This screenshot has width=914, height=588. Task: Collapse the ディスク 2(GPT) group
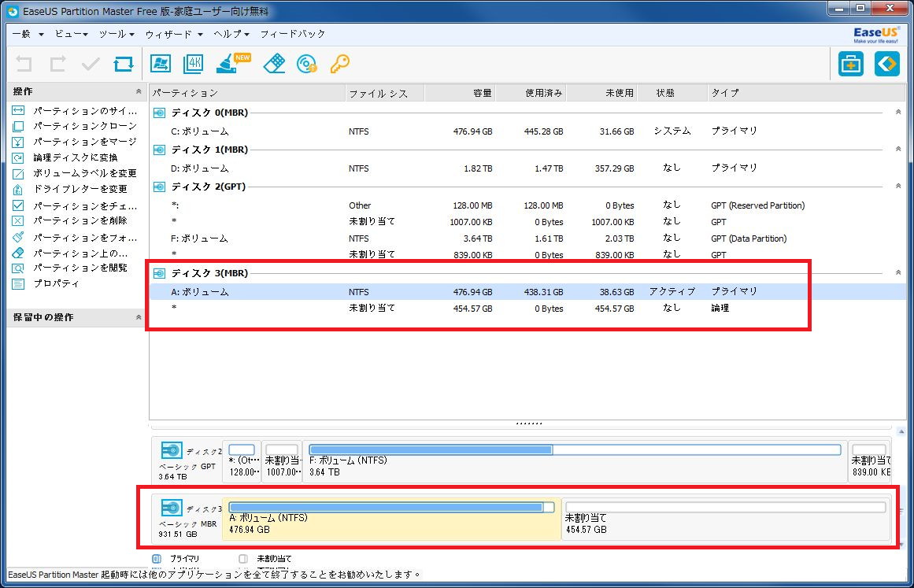tap(898, 187)
